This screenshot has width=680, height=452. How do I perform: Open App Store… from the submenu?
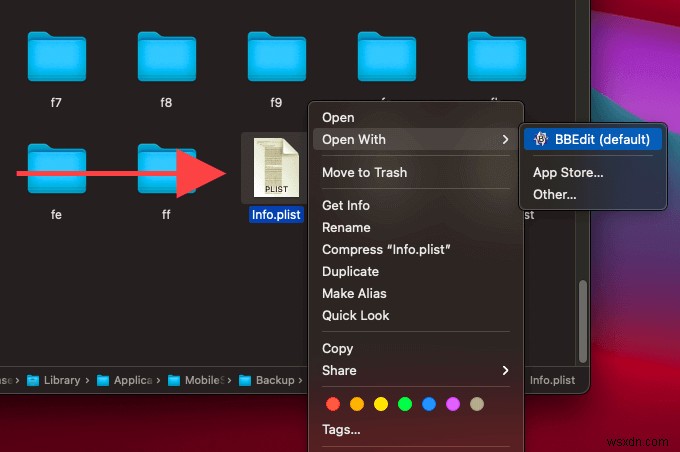[568, 172]
